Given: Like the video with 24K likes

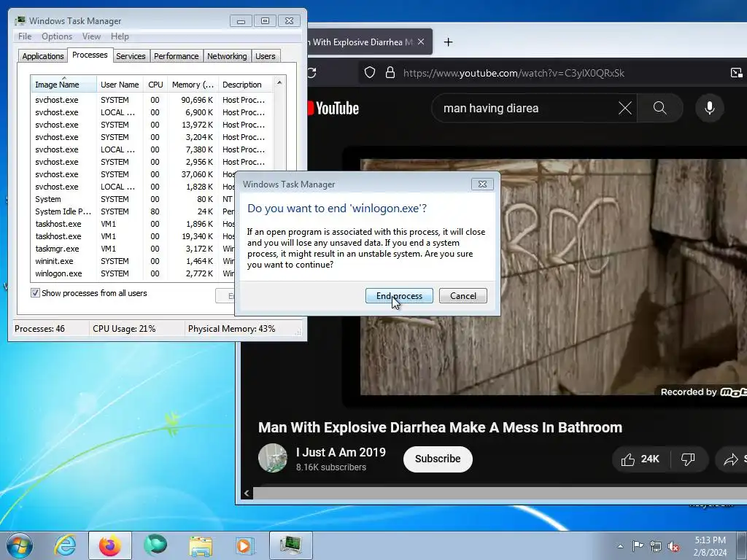Looking at the screenshot, I should coord(640,459).
